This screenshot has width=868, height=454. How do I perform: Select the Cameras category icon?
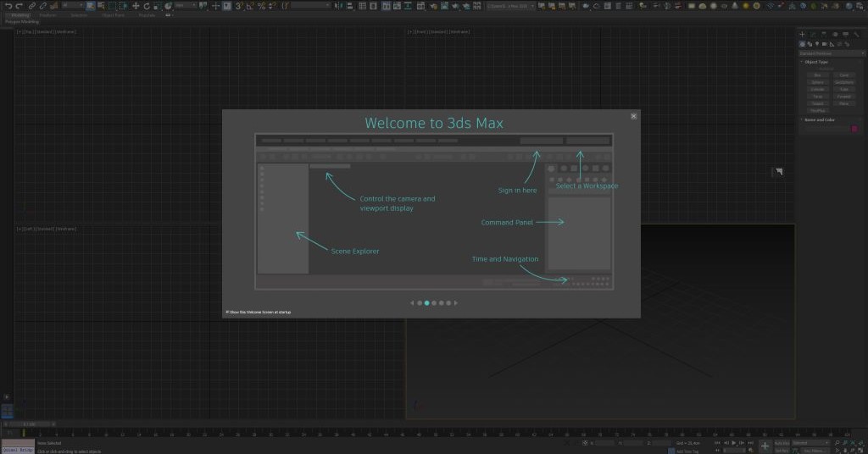point(824,44)
